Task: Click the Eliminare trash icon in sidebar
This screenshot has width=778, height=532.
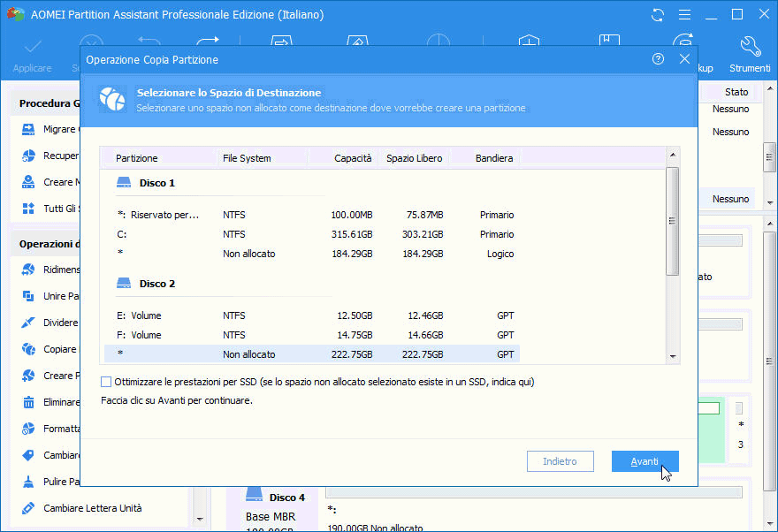Action: click(x=28, y=402)
